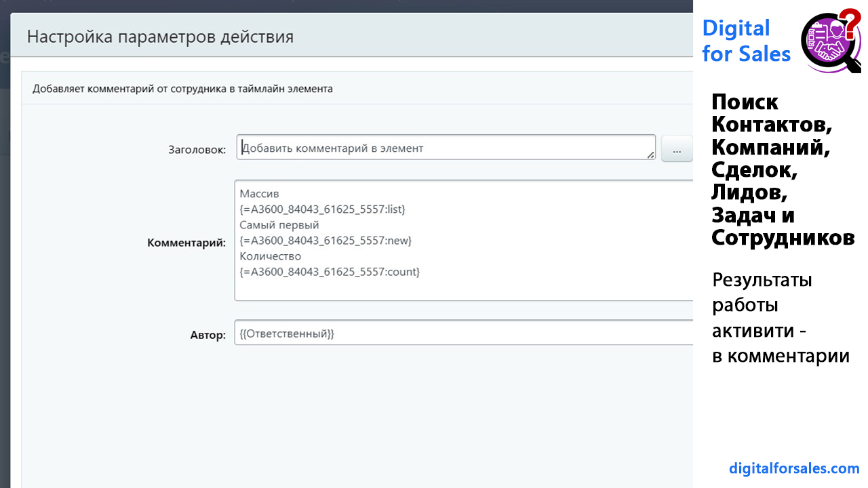The height and width of the screenshot is (488, 868).
Task: Click the "Добавляет комментарий от сотрудника" description
Action: [x=182, y=89]
